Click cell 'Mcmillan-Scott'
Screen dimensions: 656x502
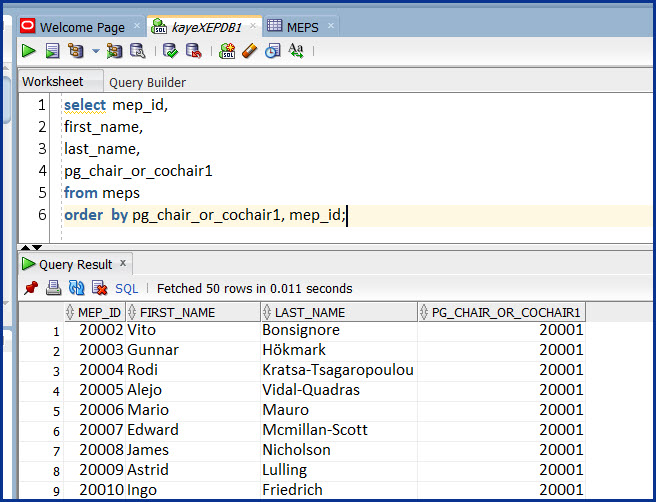point(339,430)
